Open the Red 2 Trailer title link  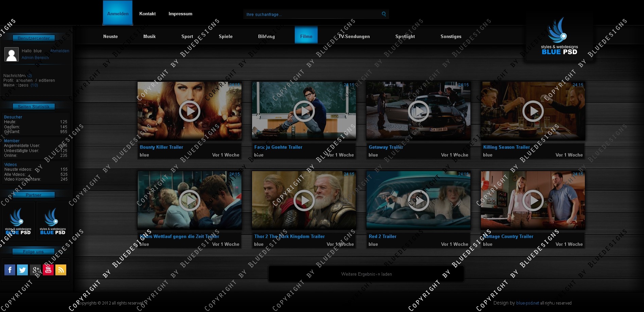pyautogui.click(x=382, y=236)
